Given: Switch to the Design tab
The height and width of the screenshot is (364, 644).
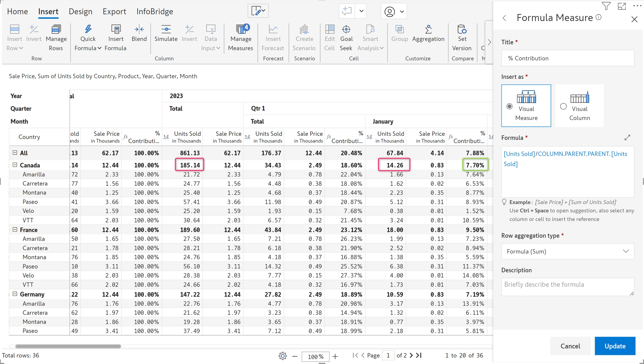Looking at the screenshot, I should (x=80, y=11).
